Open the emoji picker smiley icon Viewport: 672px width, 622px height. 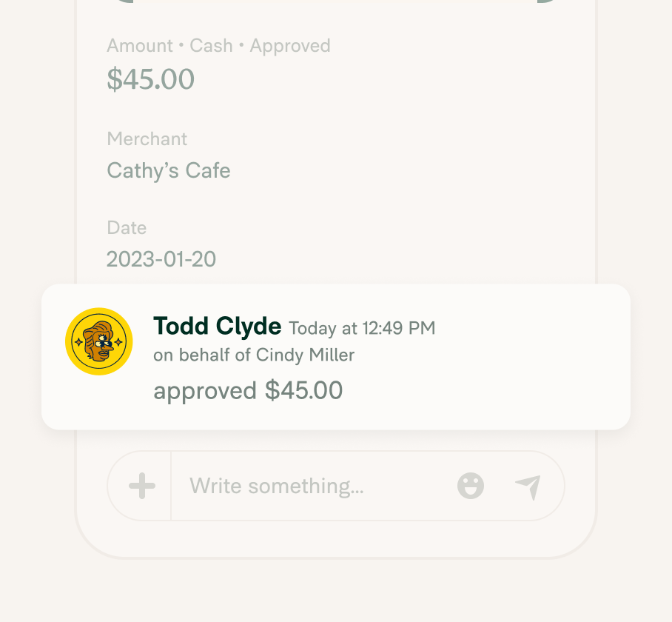click(470, 486)
